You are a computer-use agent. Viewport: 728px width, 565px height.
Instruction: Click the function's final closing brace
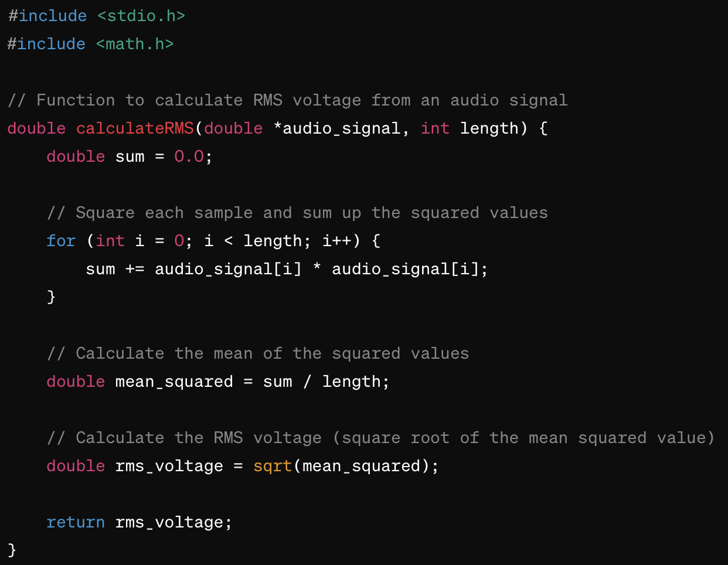pos(12,550)
